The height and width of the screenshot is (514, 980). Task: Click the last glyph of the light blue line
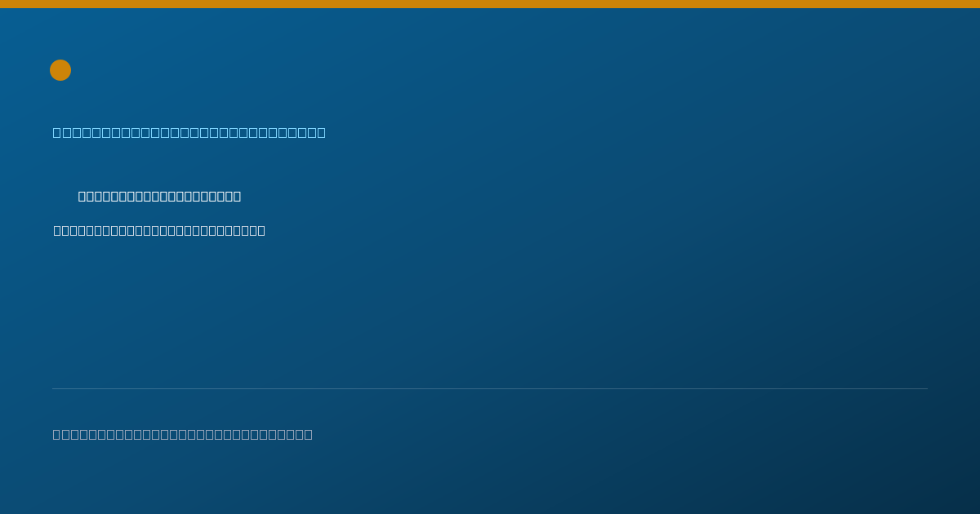321,132
